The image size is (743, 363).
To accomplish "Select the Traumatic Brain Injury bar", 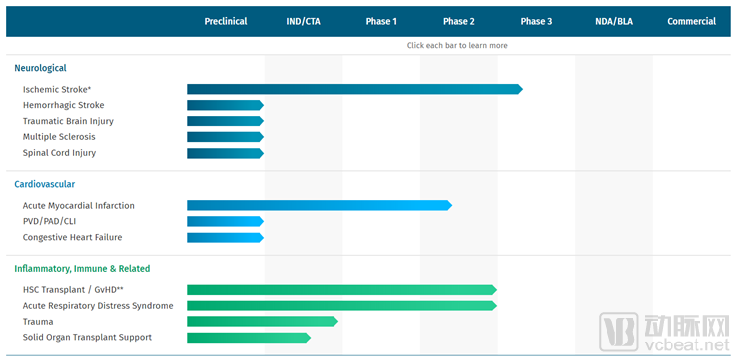I will pos(226,121).
